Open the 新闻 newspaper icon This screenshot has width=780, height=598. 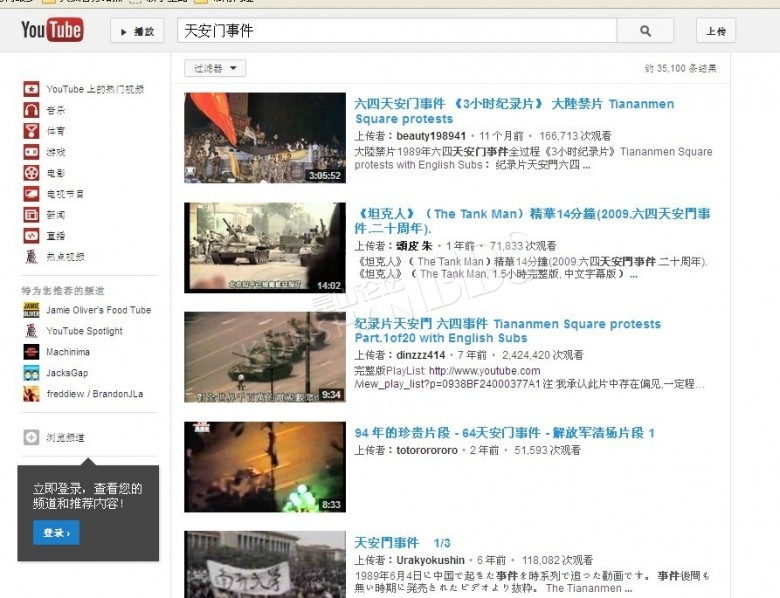(31, 214)
